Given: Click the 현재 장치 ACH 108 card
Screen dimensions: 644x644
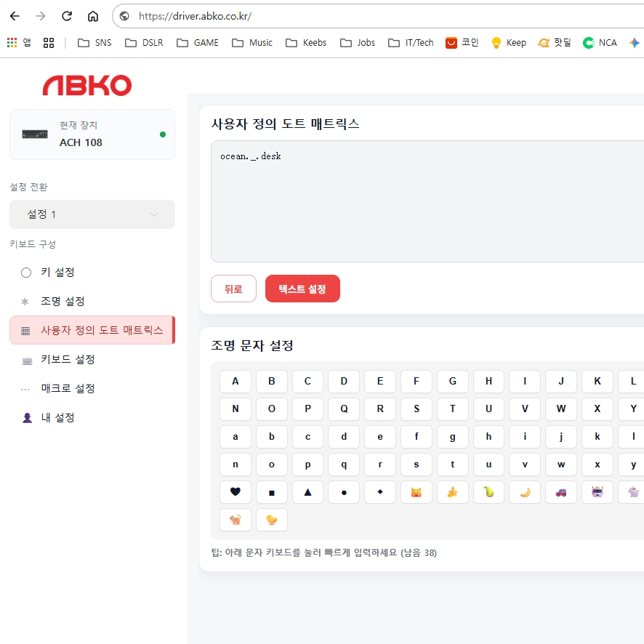Looking at the screenshot, I should coord(92,134).
